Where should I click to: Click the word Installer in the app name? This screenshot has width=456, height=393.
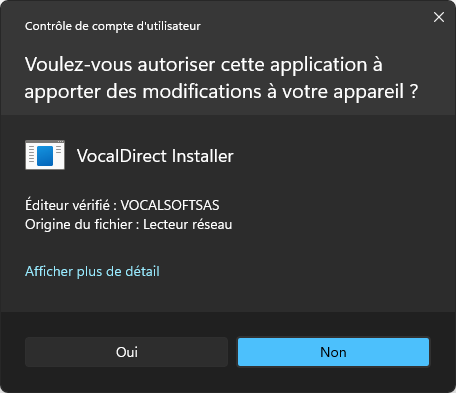[202, 156]
